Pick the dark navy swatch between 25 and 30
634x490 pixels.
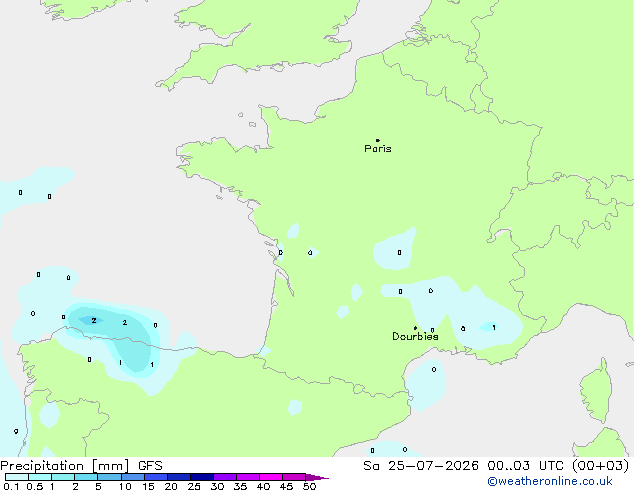[x=201, y=477]
